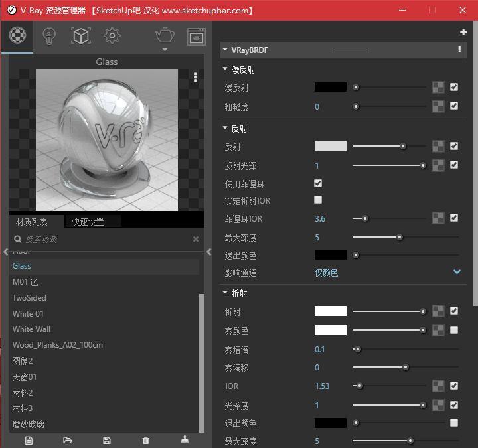Collapse the 折射 section
This screenshot has height=448, width=478.
click(x=225, y=293)
